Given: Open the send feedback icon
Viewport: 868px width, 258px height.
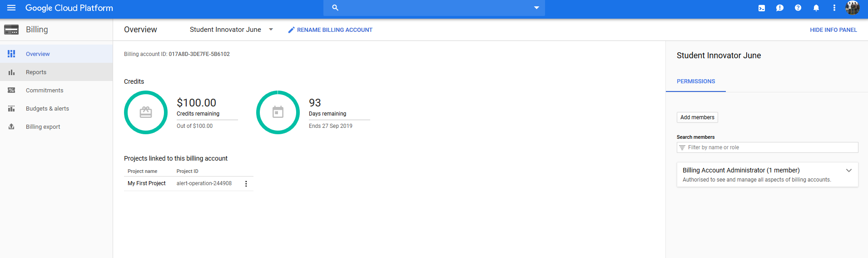Looking at the screenshot, I should [780, 8].
